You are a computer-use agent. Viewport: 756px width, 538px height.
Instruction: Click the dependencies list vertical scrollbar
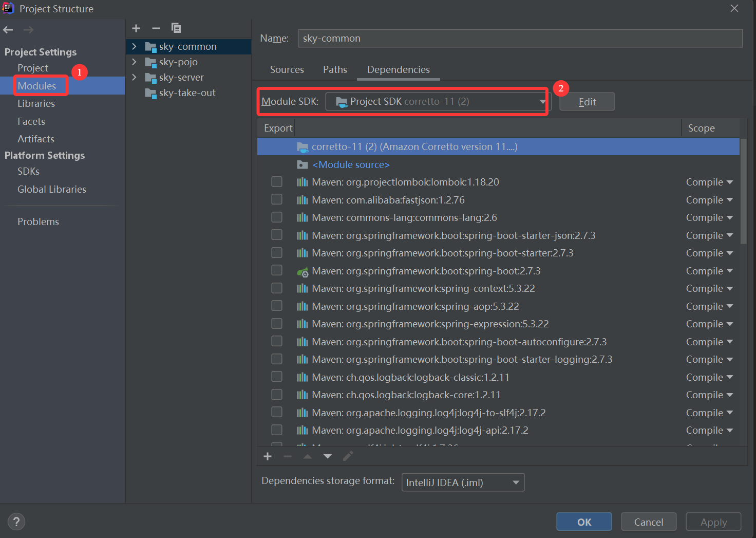pyautogui.click(x=744, y=190)
